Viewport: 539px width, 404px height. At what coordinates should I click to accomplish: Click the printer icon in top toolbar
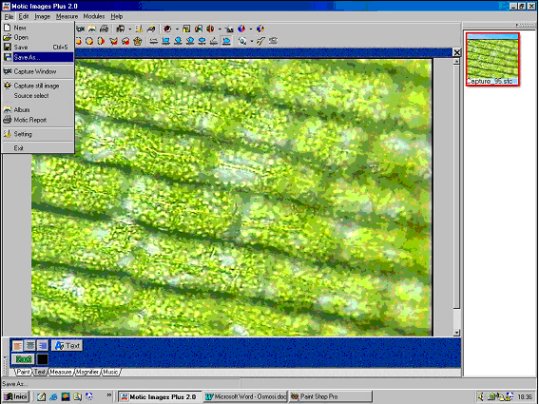pos(104,29)
